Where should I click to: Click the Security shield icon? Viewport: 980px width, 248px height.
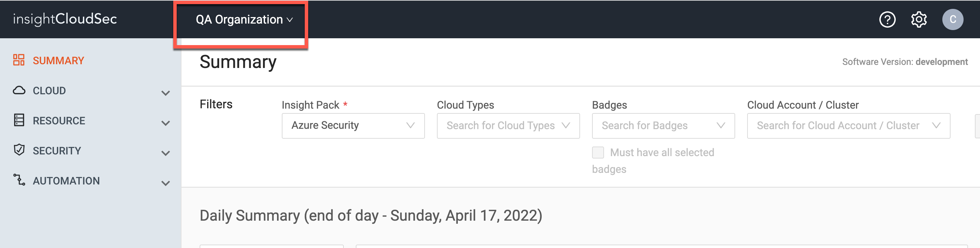tap(19, 150)
